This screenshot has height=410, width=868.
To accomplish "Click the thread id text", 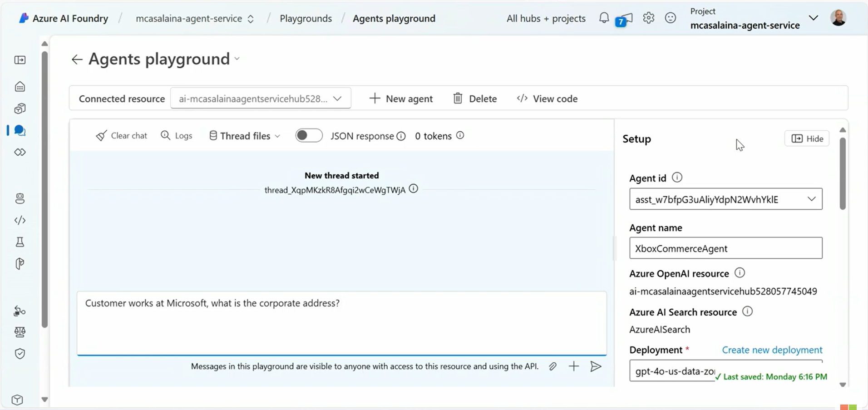I will (335, 190).
